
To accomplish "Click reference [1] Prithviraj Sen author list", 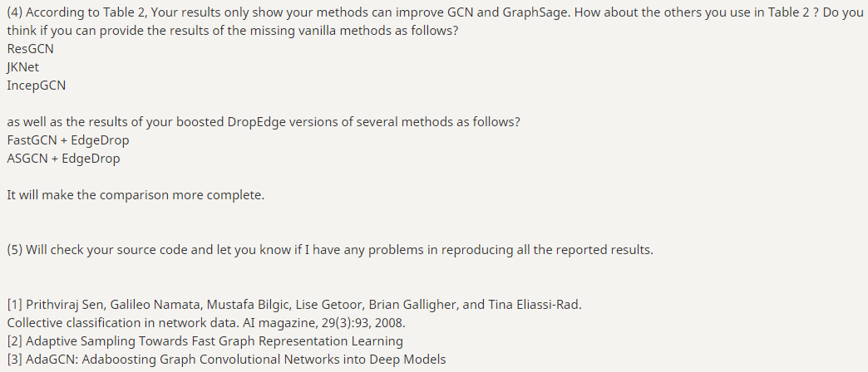I will click(294, 304).
